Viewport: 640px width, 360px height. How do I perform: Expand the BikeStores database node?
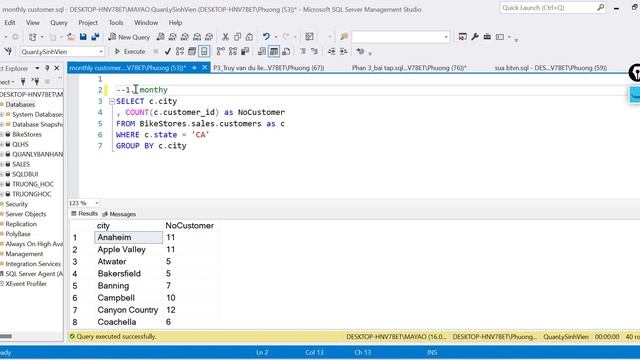pyautogui.click(x=2, y=134)
